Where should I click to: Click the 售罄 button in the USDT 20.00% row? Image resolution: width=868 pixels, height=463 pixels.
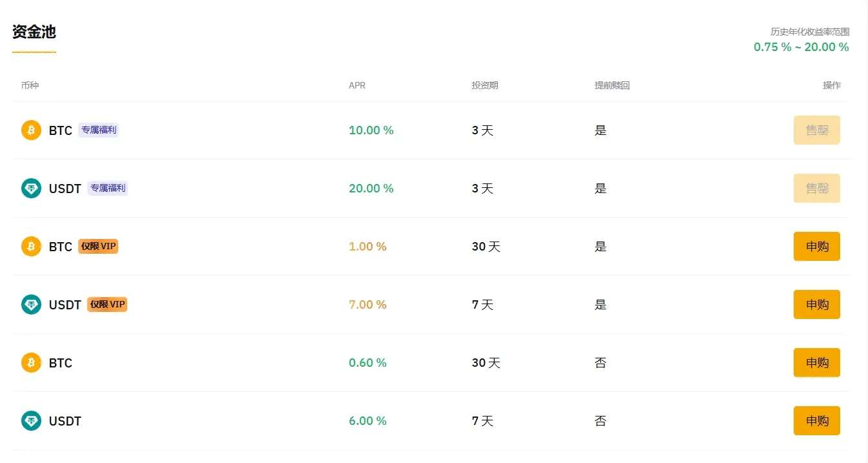[x=817, y=188]
